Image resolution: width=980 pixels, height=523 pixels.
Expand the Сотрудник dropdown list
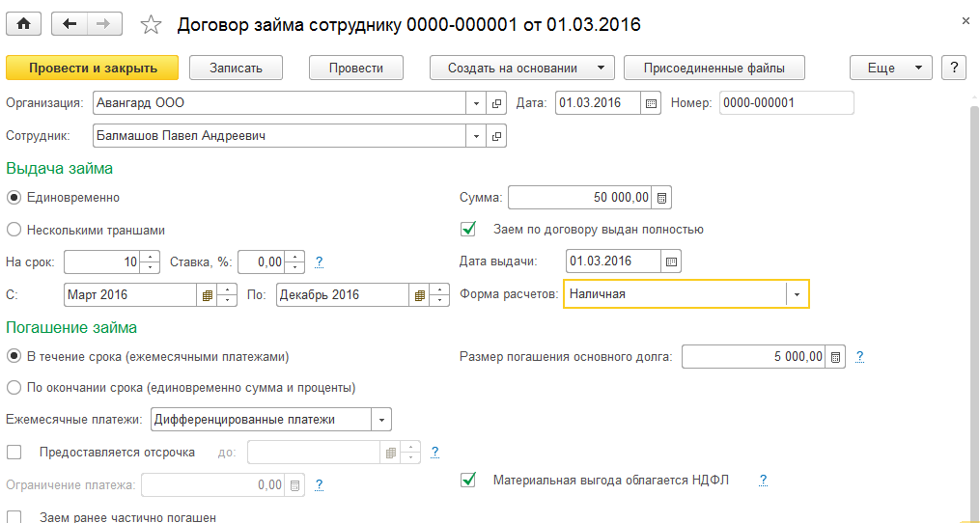point(476,136)
